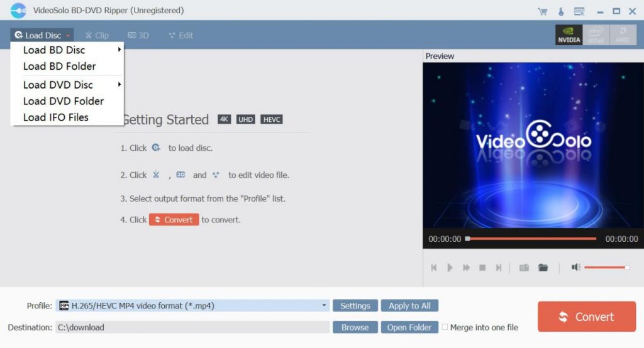Choose Load DVD Folder from menu
Image resolution: width=644 pixels, height=348 pixels.
[64, 101]
